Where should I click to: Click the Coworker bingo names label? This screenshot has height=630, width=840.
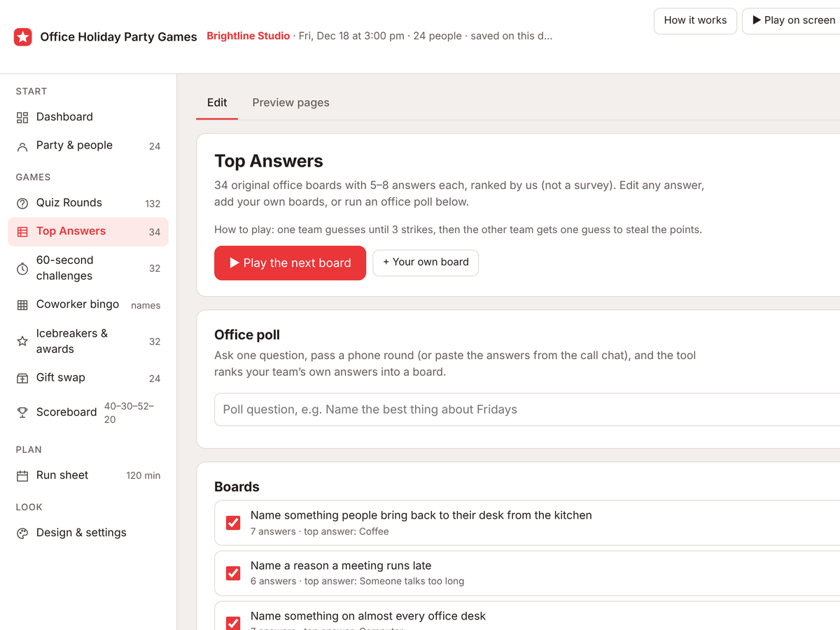(x=146, y=305)
